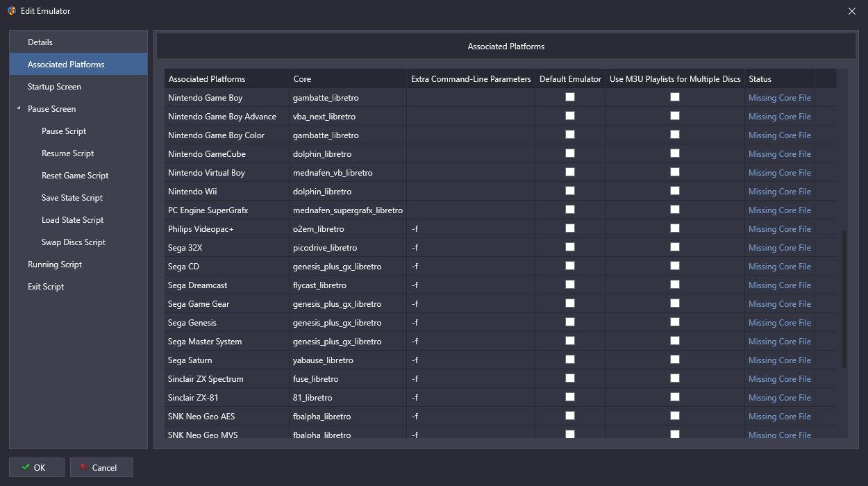
Task: Click the -f parameter for Sega Dreamcast
Action: tap(471, 285)
